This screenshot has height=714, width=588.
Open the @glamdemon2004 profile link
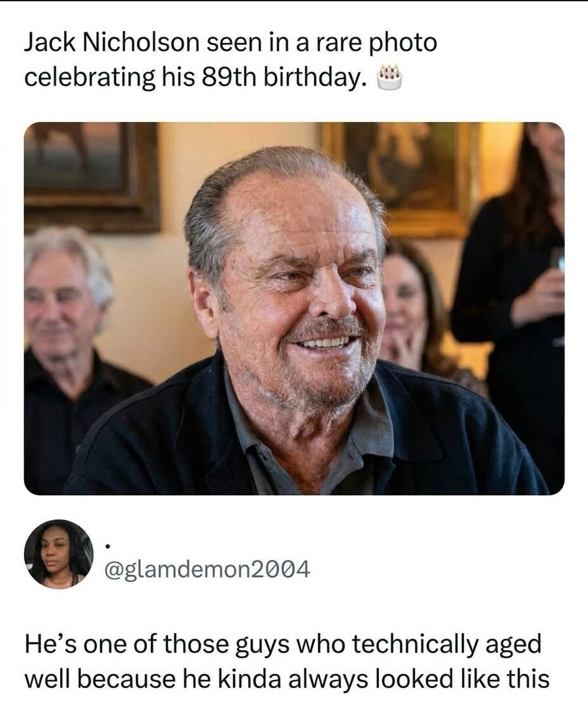coord(207,569)
